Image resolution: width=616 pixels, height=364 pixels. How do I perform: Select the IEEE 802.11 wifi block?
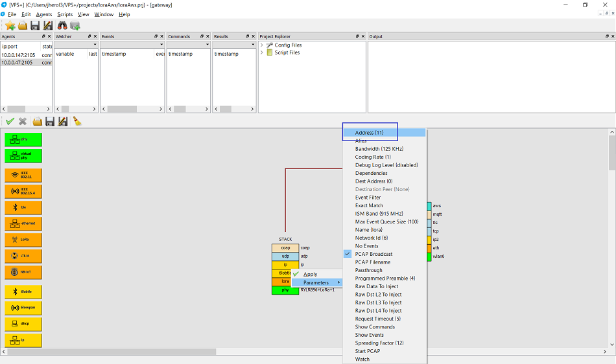(23, 175)
